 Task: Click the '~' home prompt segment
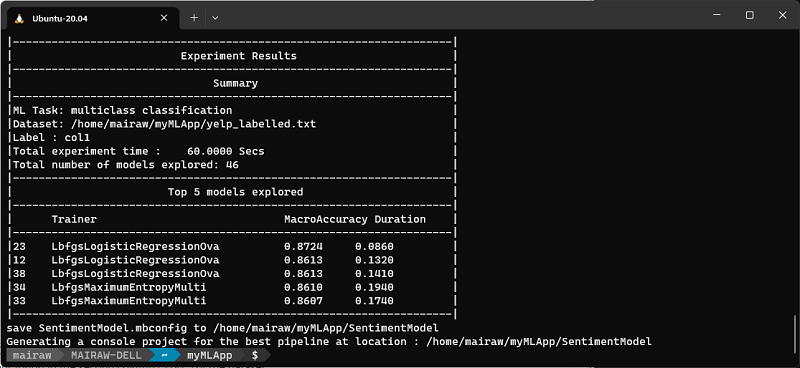(165, 355)
